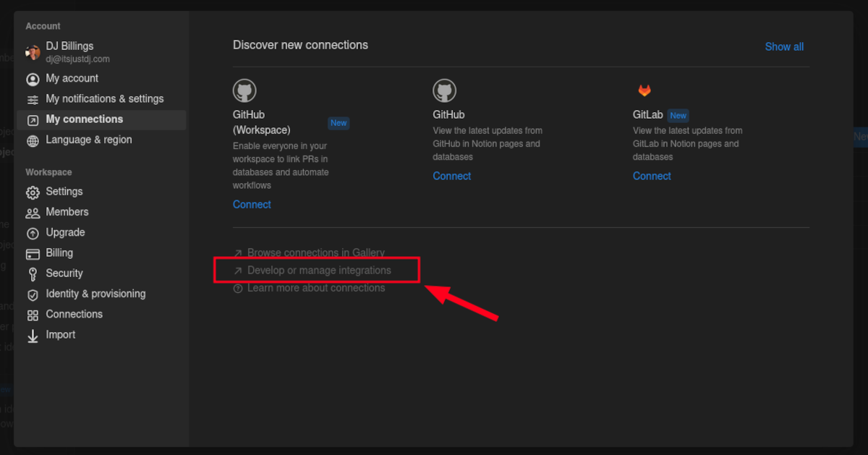Click the My connections arrow-box icon

(x=33, y=120)
